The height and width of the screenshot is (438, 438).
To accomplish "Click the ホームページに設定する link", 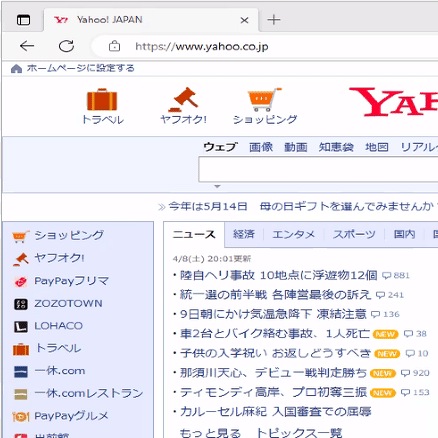I will point(81,68).
